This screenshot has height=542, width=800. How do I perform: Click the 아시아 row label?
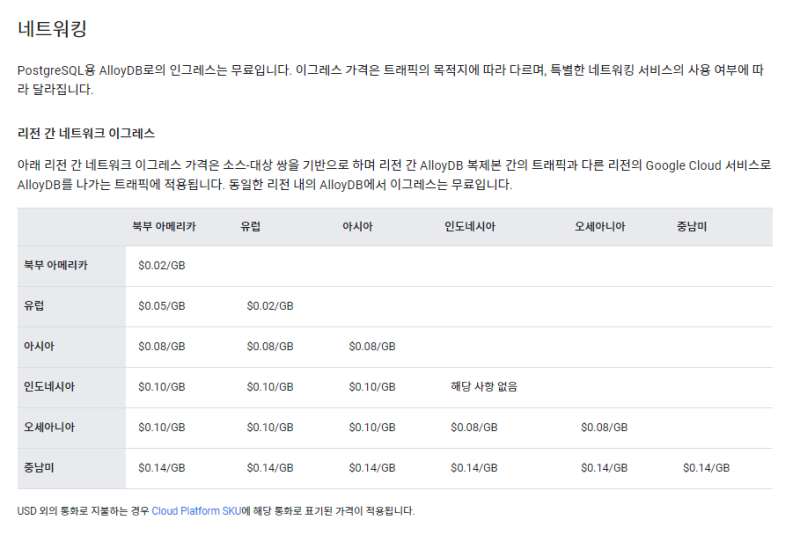pyautogui.click(x=39, y=346)
